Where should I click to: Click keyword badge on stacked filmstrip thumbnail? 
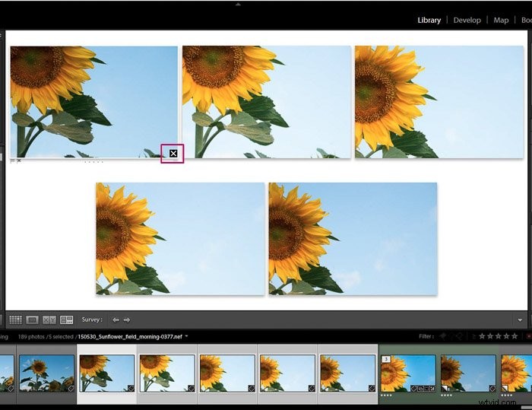[413, 389]
